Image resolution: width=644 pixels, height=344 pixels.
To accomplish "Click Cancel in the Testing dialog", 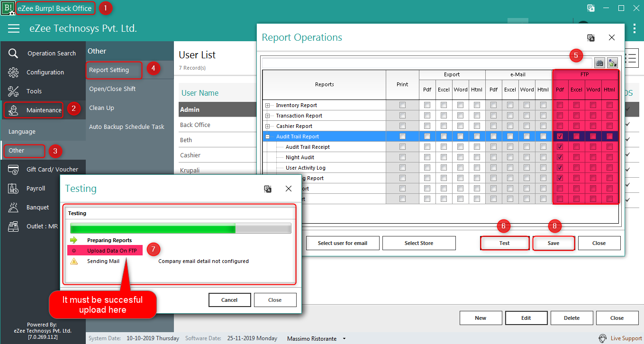I will point(229,300).
